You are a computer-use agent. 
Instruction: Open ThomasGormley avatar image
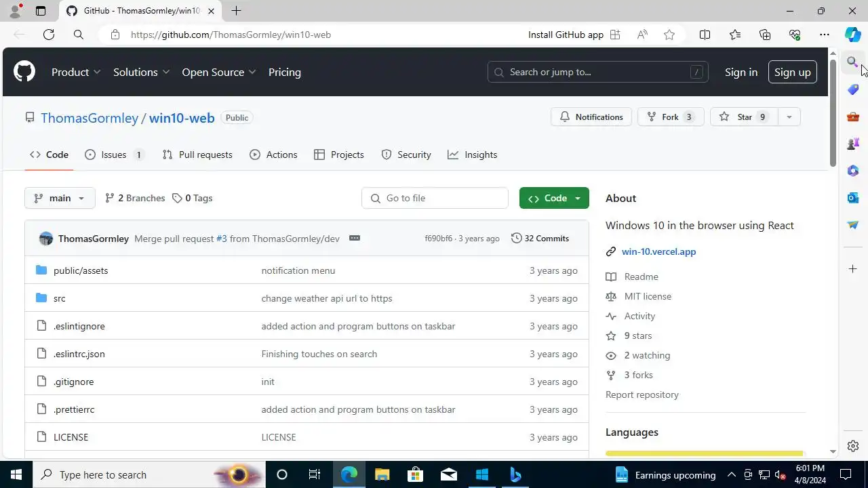pos(46,239)
